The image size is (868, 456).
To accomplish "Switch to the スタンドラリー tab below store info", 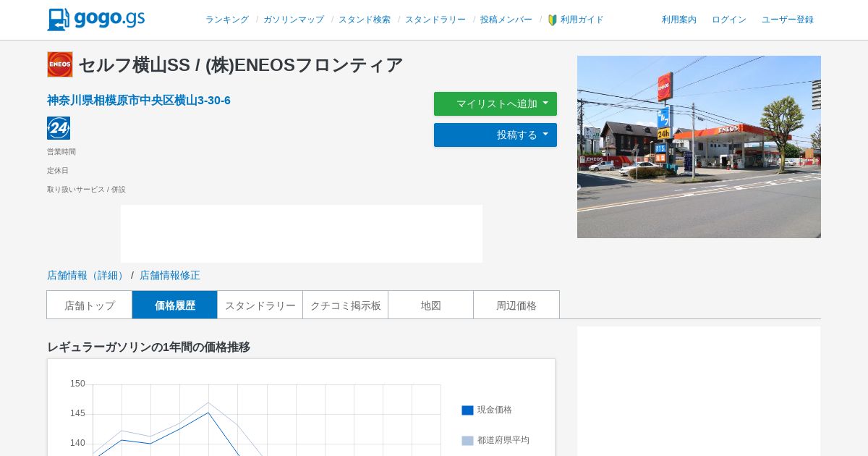I will pyautogui.click(x=260, y=305).
